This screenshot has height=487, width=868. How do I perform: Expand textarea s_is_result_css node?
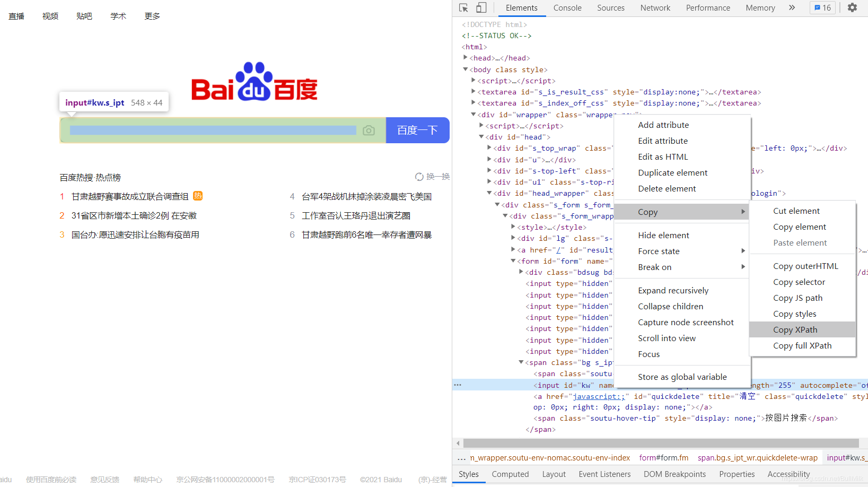point(474,92)
